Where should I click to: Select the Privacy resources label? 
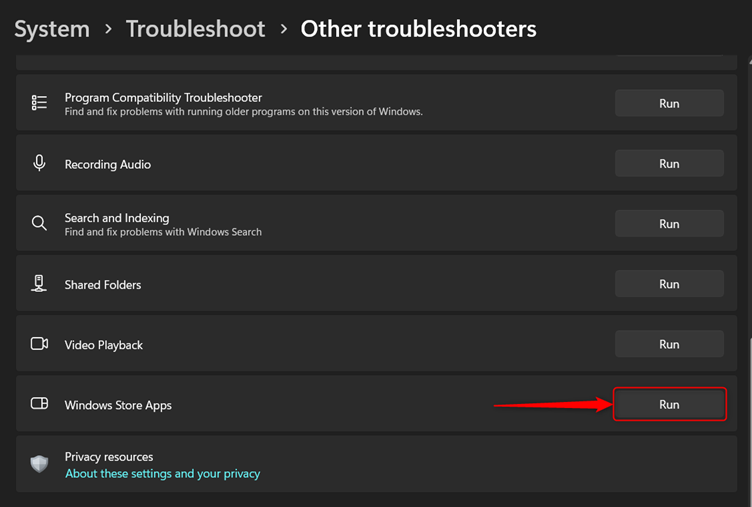pos(109,457)
